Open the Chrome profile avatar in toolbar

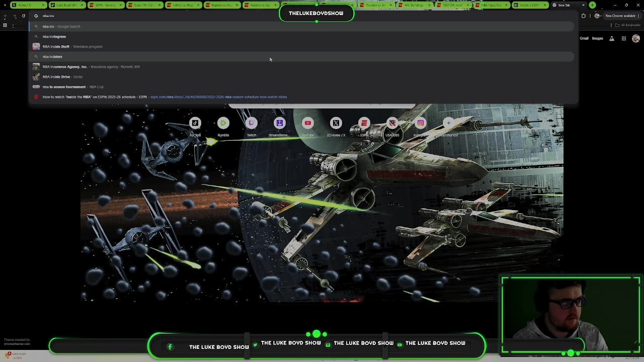point(597,16)
